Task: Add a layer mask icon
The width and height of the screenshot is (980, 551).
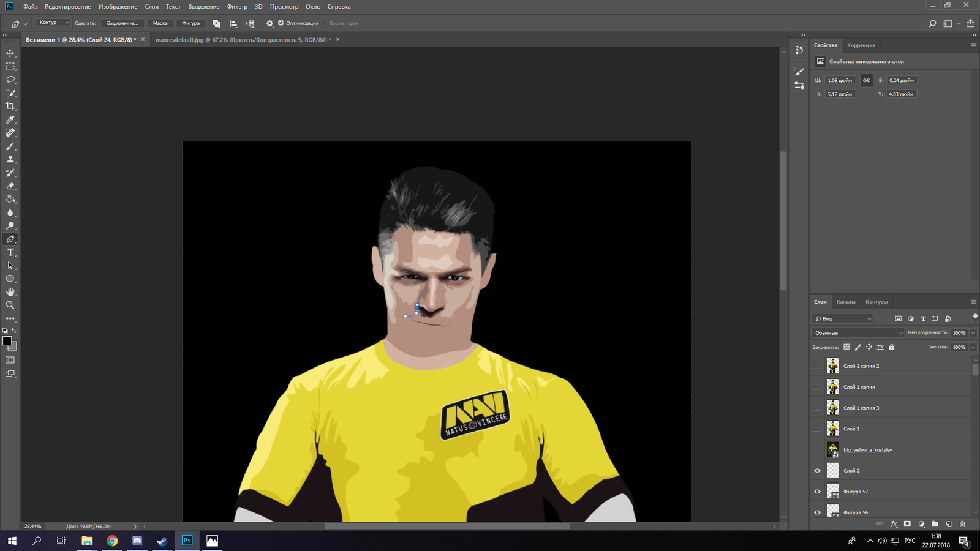Action: pos(907,524)
